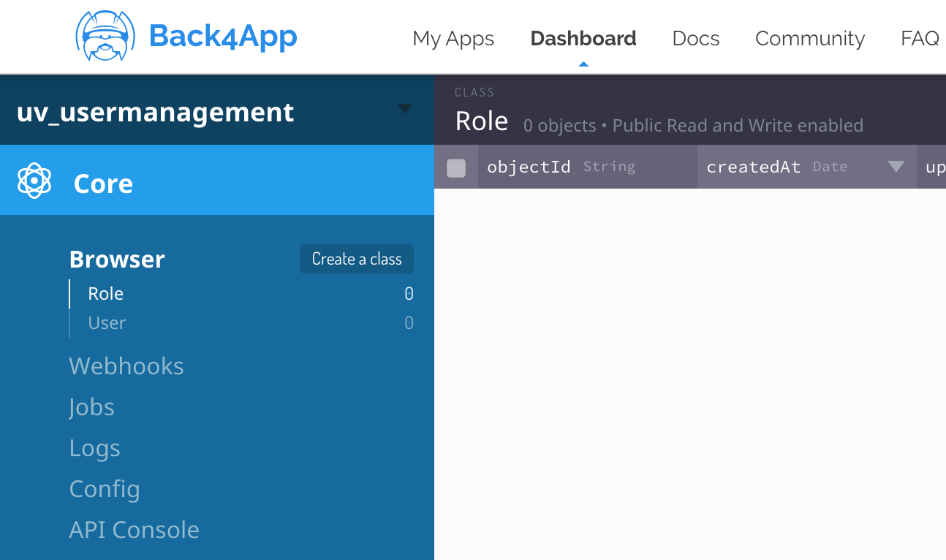The image size is (946, 560).
Task: Open the Back4App brand name link
Action: pyautogui.click(x=223, y=36)
